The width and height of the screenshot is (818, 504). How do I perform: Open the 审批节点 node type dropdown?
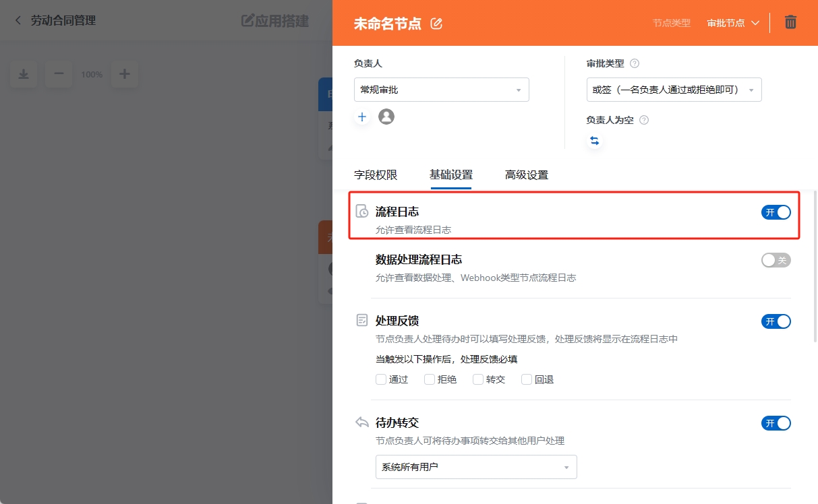click(733, 22)
